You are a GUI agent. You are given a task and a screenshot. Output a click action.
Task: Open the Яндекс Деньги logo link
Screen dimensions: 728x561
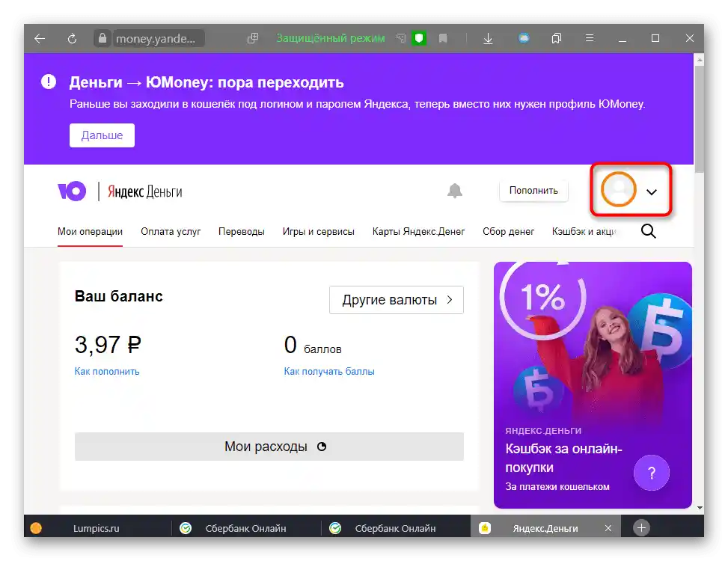[x=145, y=191]
